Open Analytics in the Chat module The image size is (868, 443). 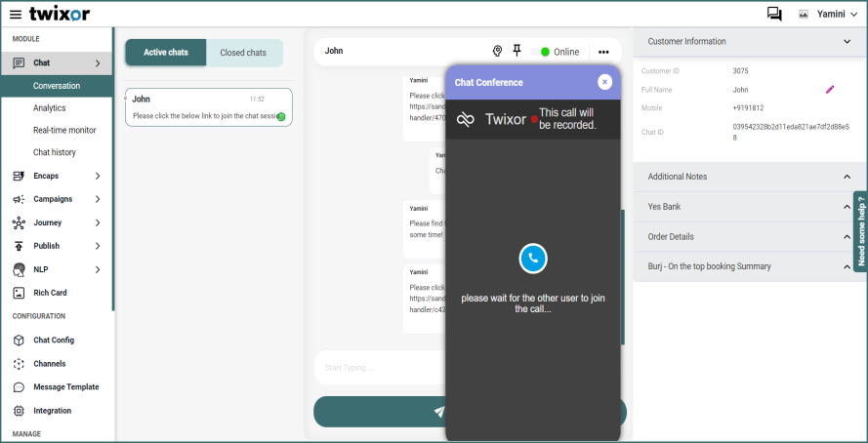point(50,108)
